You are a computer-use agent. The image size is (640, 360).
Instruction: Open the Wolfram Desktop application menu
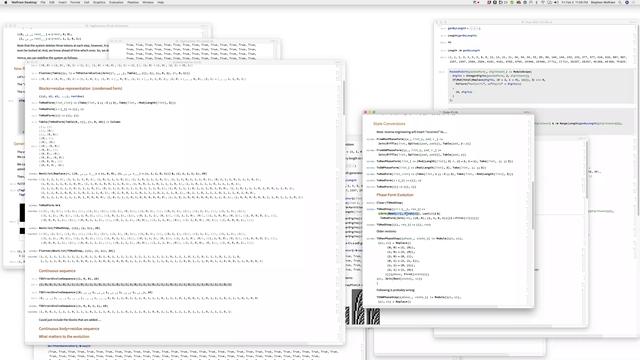coord(24,2)
